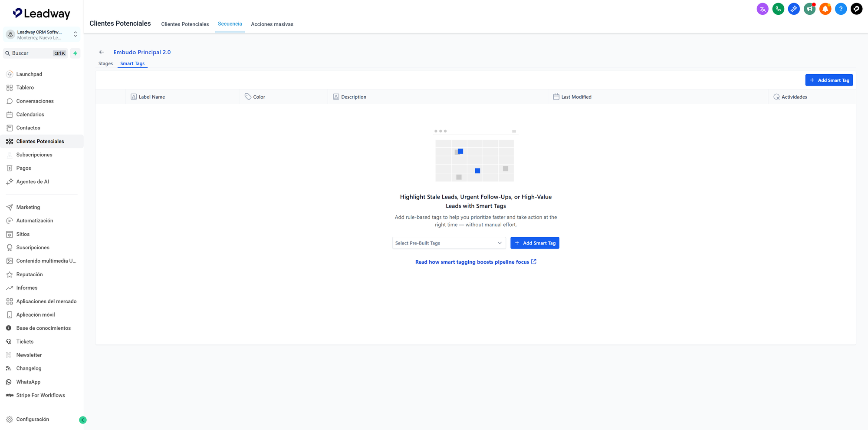Open the smart tagging pipeline focus link
Image resolution: width=868 pixels, height=430 pixels.
[475, 262]
